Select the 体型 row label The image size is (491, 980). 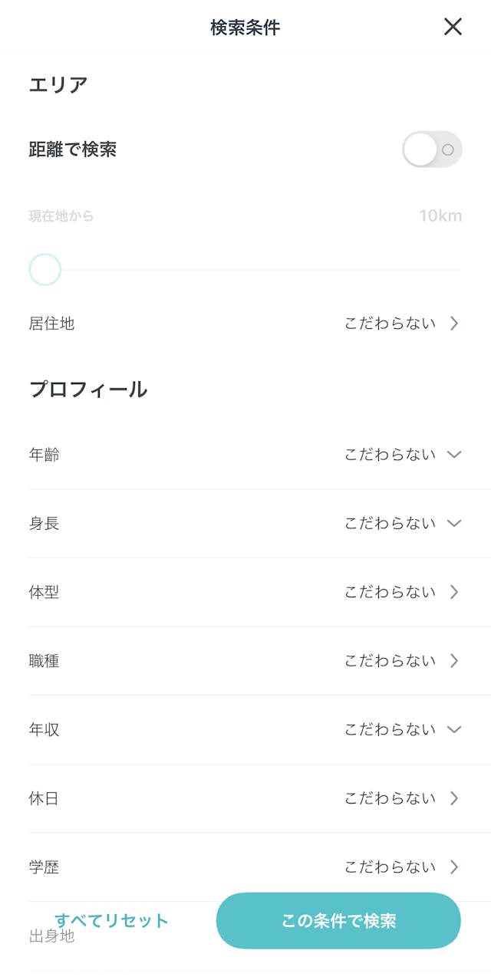click(x=44, y=592)
